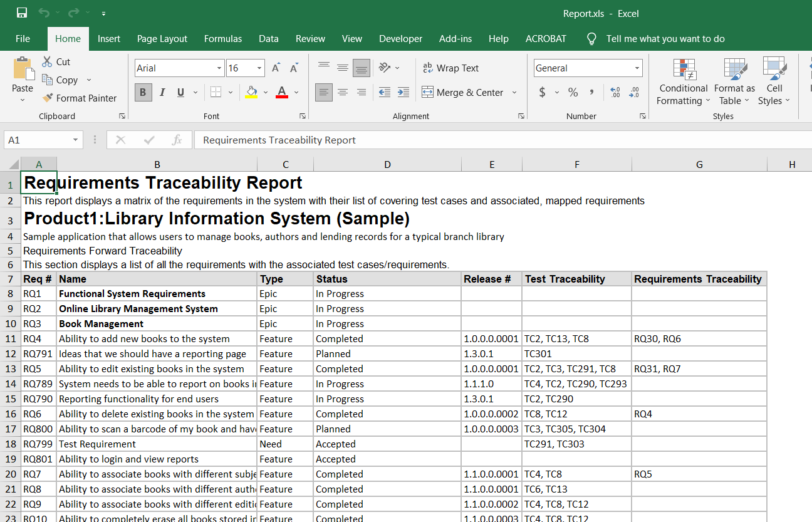The image size is (812, 522).
Task: Click the Increase Indent icon
Action: coord(403,92)
